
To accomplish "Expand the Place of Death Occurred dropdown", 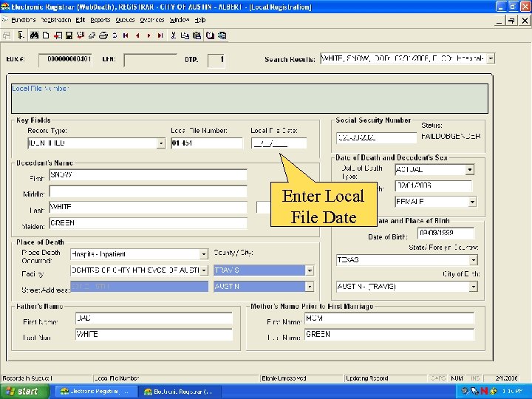I will click(x=204, y=254).
